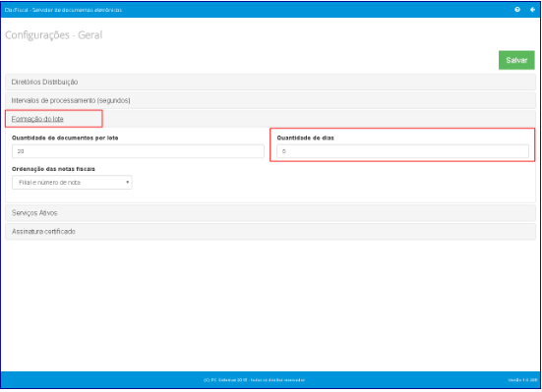Click the Quantidade de documentos por lote label
The height and width of the screenshot is (392, 542).
(65, 138)
